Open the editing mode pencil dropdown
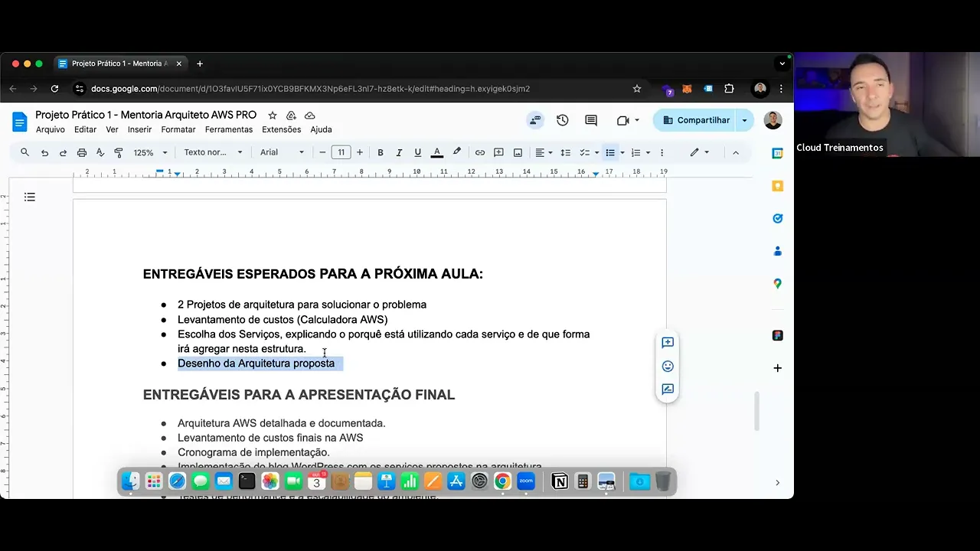The height and width of the screenshot is (551, 980). click(699, 152)
